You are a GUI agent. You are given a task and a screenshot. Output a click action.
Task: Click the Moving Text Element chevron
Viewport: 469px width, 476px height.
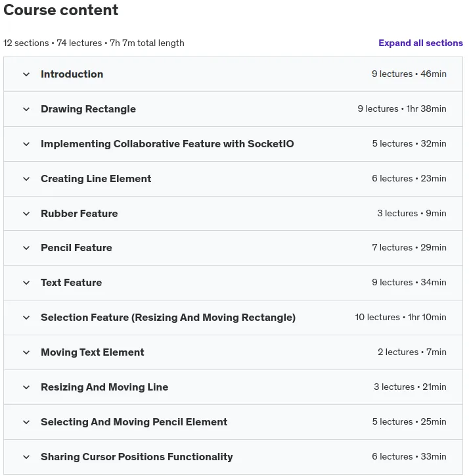[26, 352]
